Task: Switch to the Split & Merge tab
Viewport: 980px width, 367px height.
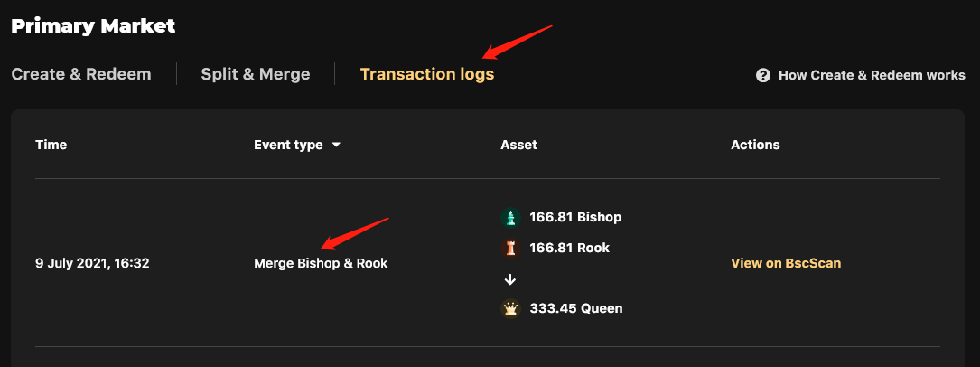Action: [x=255, y=74]
